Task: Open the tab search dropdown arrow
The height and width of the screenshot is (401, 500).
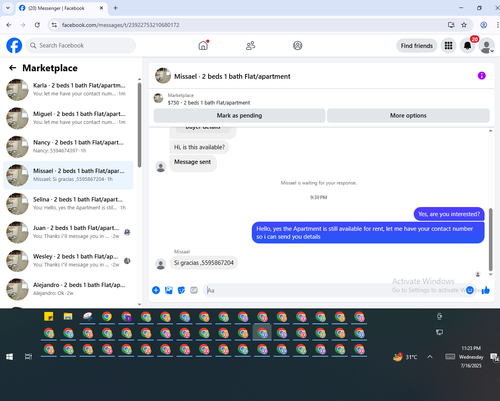Action: pyautogui.click(x=8, y=8)
